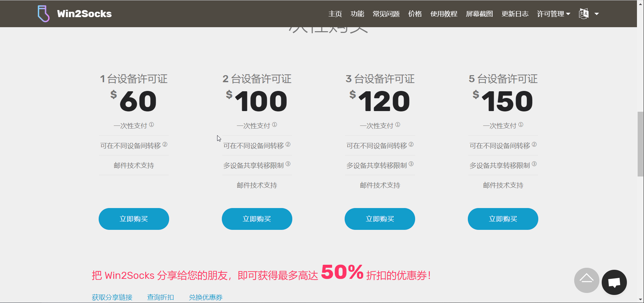Click footnote ② icon in 5-device plan
Viewport: 644px width, 303px height.
pyautogui.click(x=534, y=145)
